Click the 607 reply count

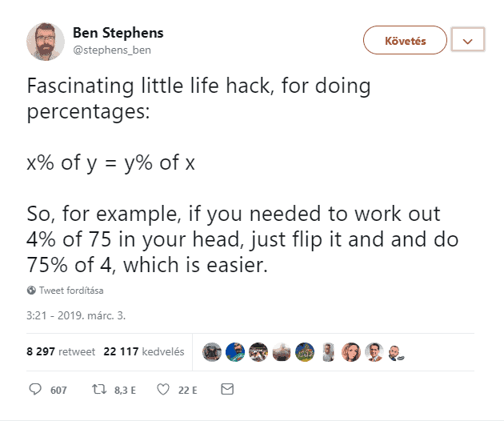pos(58,390)
